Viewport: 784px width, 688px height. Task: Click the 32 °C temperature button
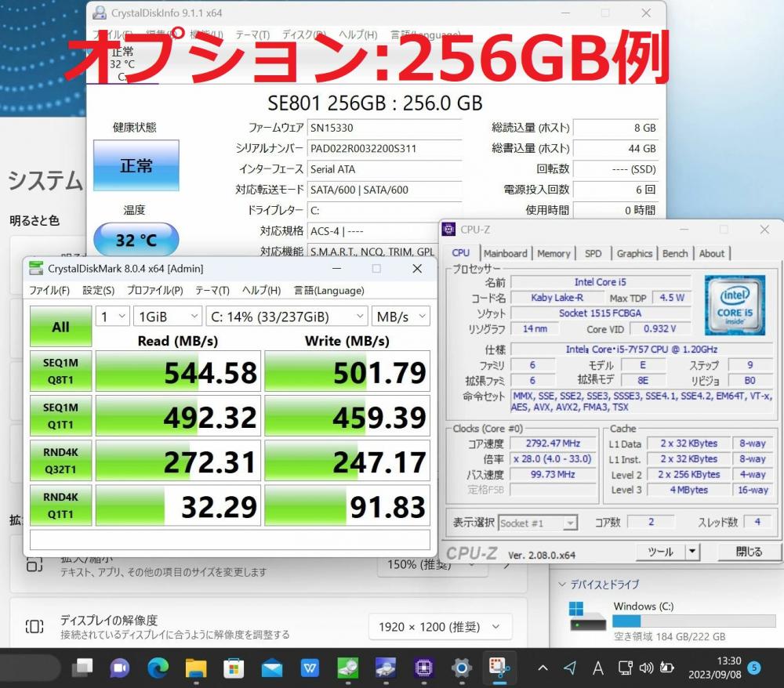pos(136,241)
